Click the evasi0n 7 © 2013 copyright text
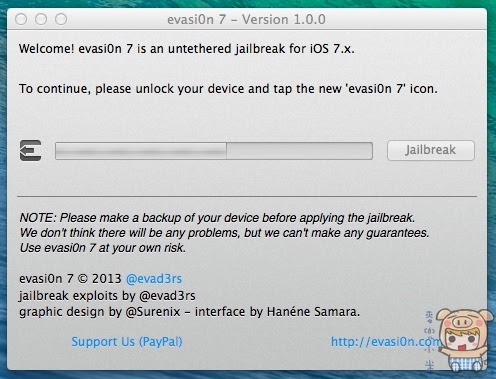Screen dimensions: 496x379 point(70,279)
